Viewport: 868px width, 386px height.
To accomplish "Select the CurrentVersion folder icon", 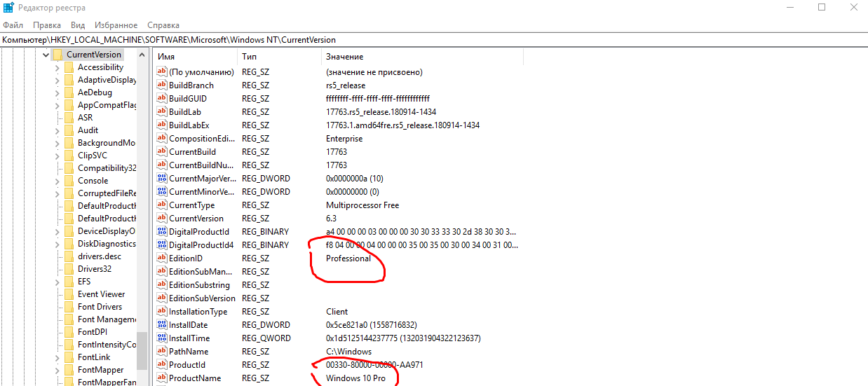I will pos(57,55).
